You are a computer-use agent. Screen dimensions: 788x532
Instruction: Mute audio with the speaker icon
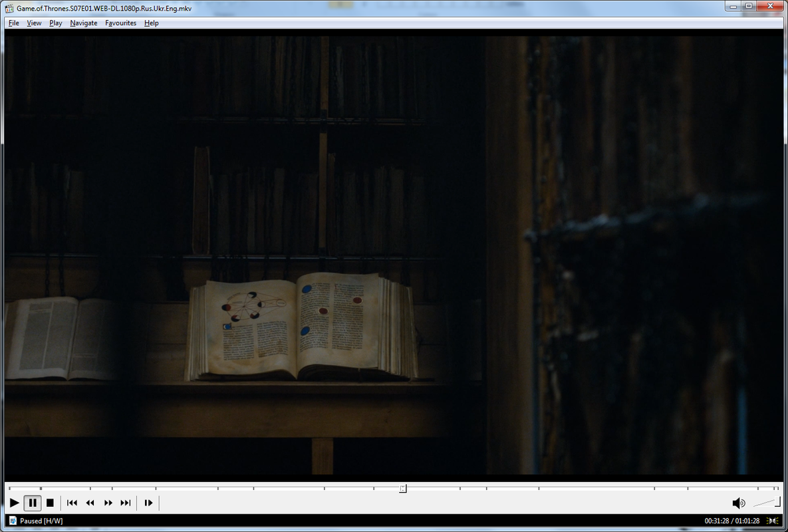[x=738, y=503]
